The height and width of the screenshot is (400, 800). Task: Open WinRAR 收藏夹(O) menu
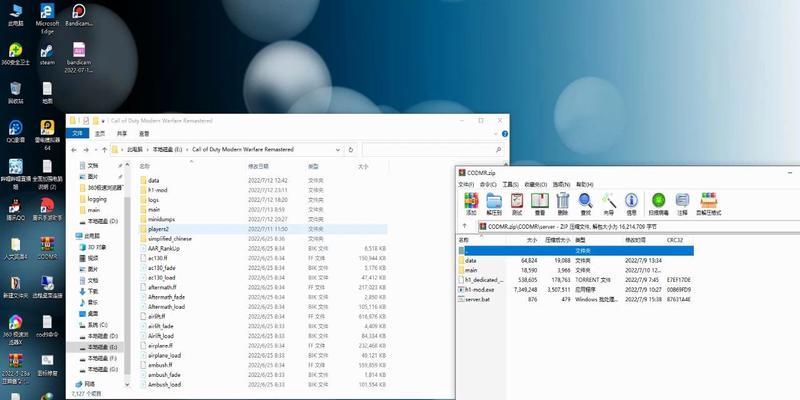[536, 184]
